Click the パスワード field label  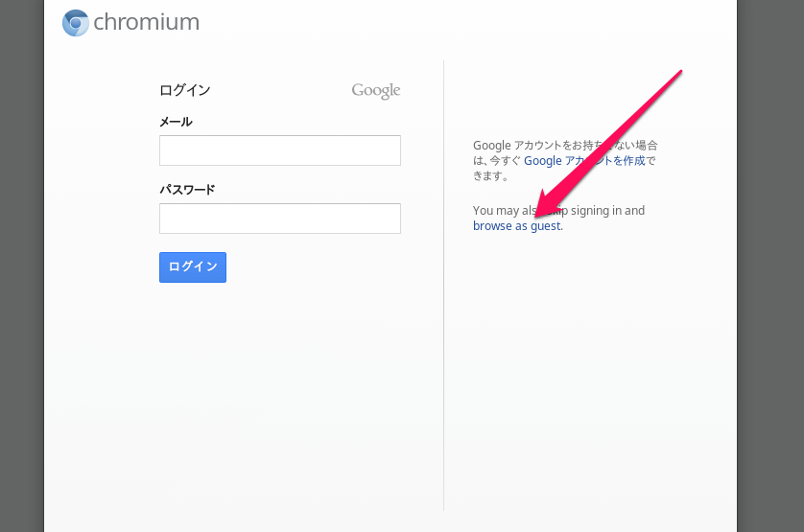187,190
